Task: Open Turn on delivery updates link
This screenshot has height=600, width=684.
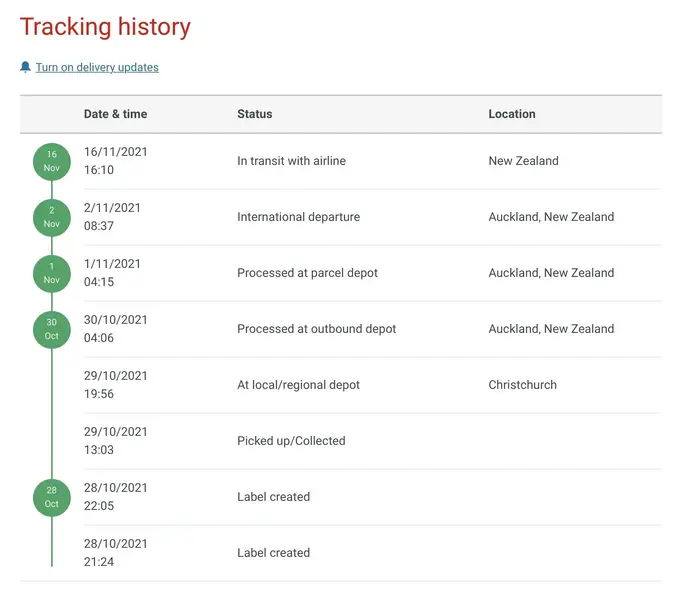Action: click(x=97, y=67)
